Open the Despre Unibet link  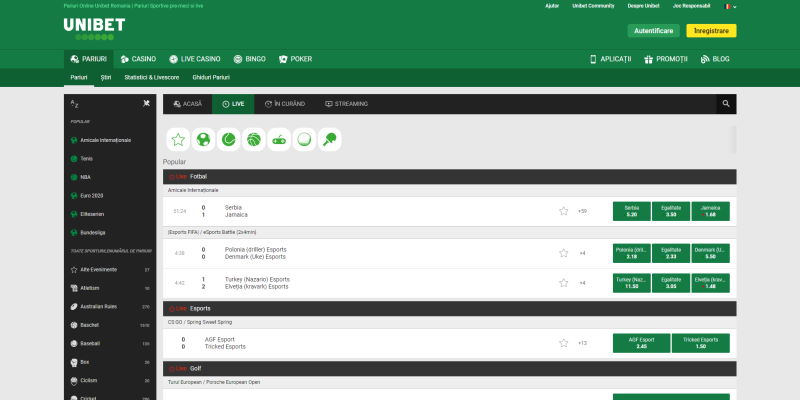643,6
